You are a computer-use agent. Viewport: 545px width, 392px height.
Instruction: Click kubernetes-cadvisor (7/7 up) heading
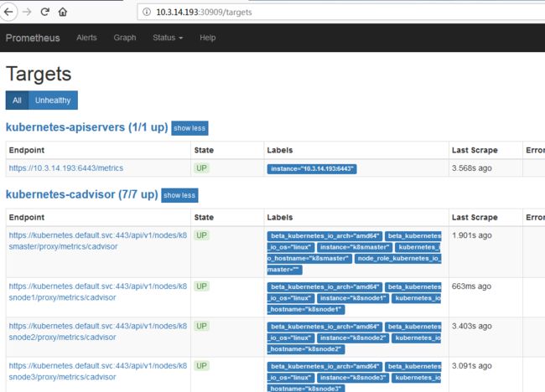[x=82, y=194]
